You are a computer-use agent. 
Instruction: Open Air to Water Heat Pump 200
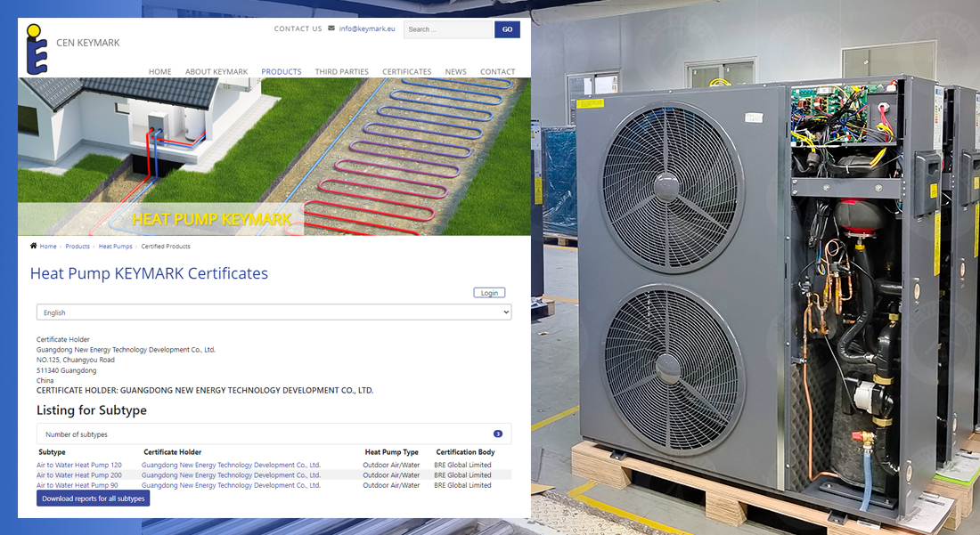[x=78, y=475]
